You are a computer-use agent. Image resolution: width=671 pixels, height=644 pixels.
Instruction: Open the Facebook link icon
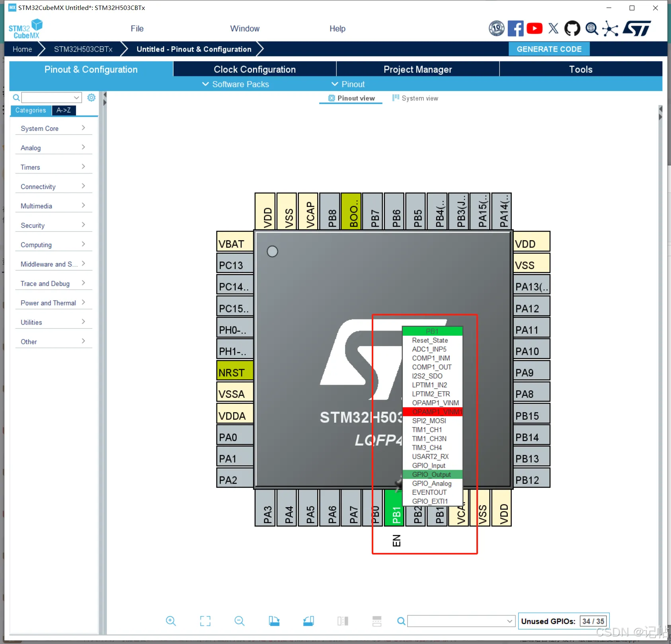515,28
